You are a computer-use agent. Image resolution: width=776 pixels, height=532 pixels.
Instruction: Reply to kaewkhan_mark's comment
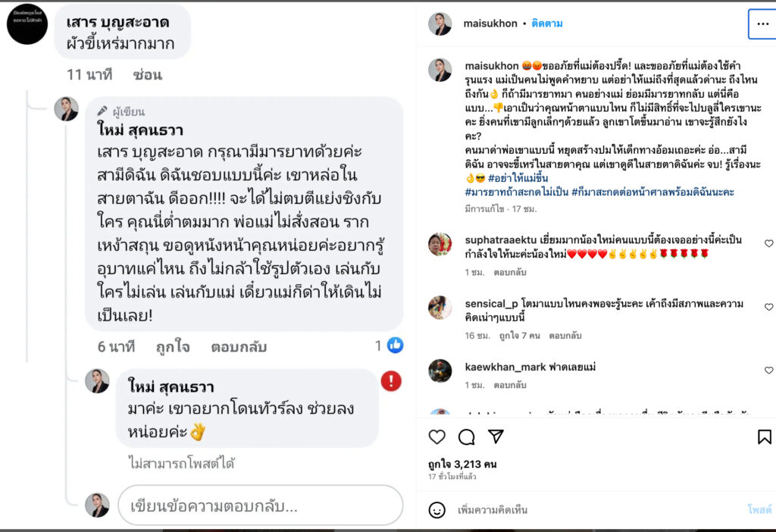510,384
